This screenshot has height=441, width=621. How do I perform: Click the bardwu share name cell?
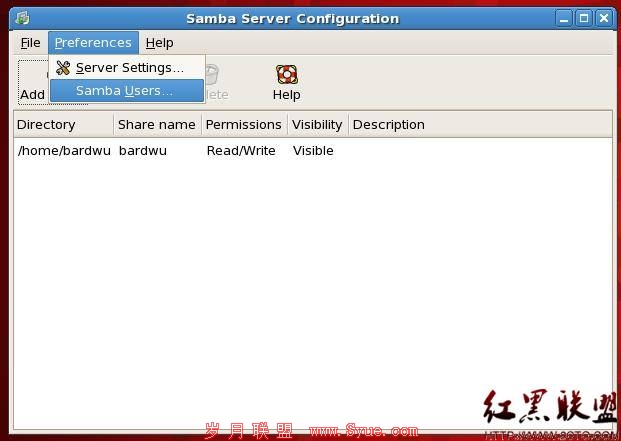pos(143,151)
